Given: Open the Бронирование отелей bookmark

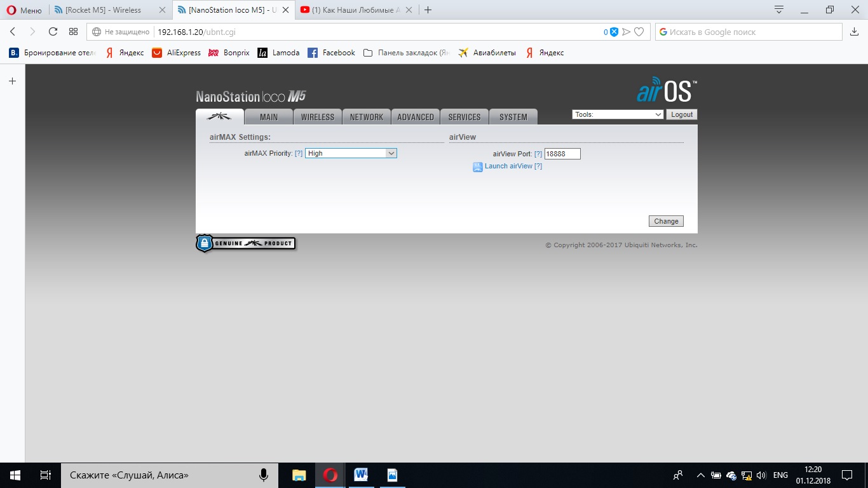Looking at the screenshot, I should click(x=52, y=53).
